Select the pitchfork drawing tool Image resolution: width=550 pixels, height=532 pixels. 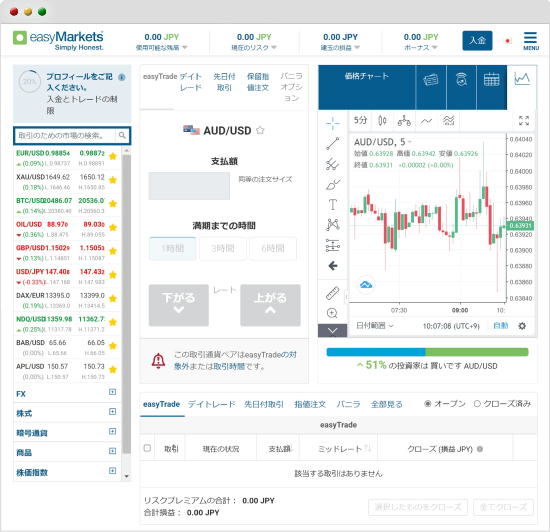tap(333, 164)
